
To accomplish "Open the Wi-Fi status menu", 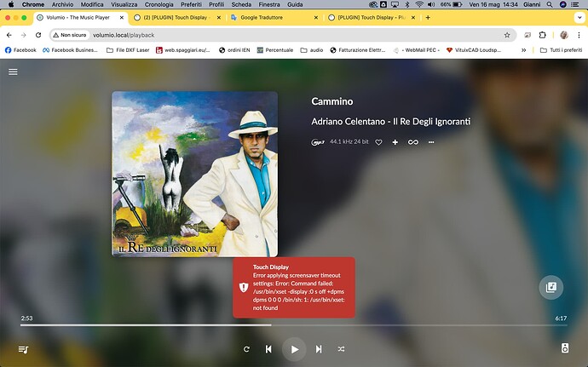I will pos(419,4).
